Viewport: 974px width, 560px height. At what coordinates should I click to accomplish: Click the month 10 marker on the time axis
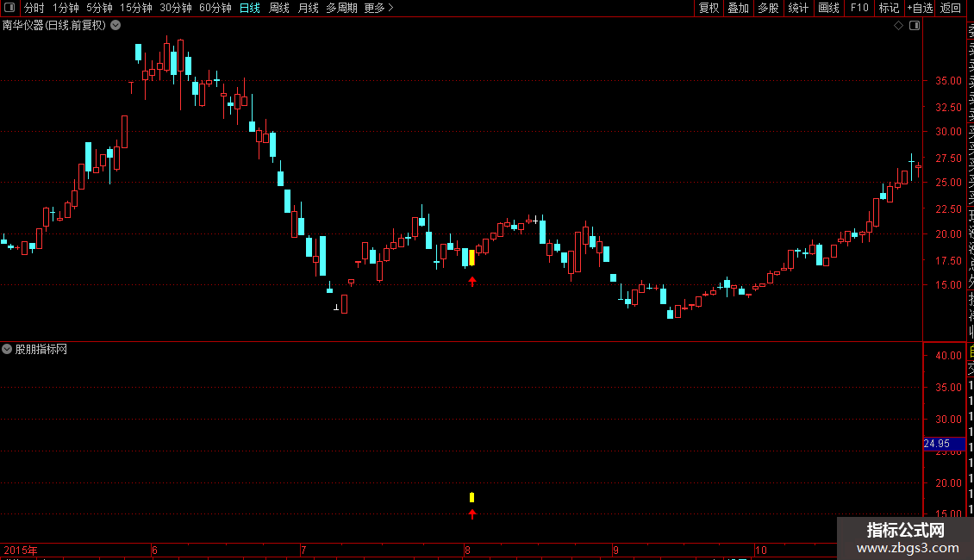click(761, 550)
